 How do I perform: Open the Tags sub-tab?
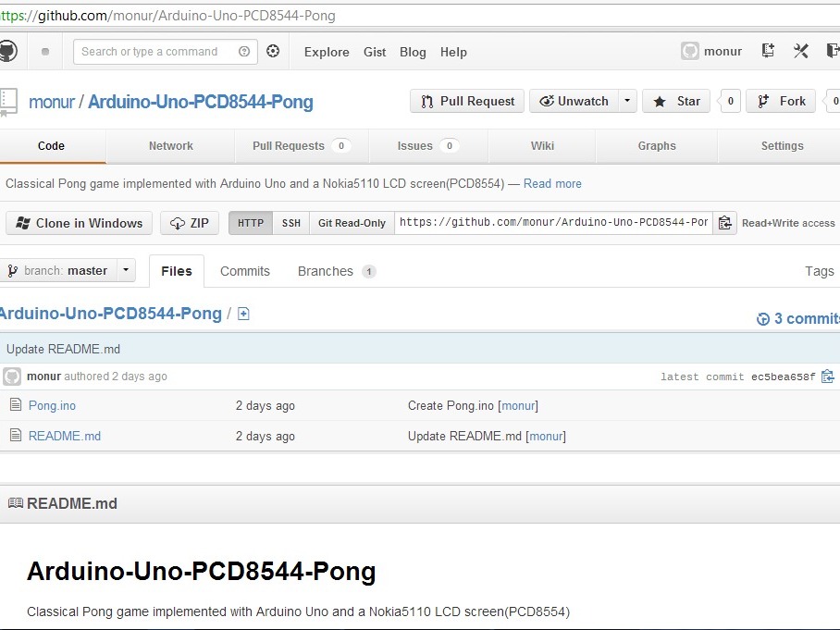820,271
